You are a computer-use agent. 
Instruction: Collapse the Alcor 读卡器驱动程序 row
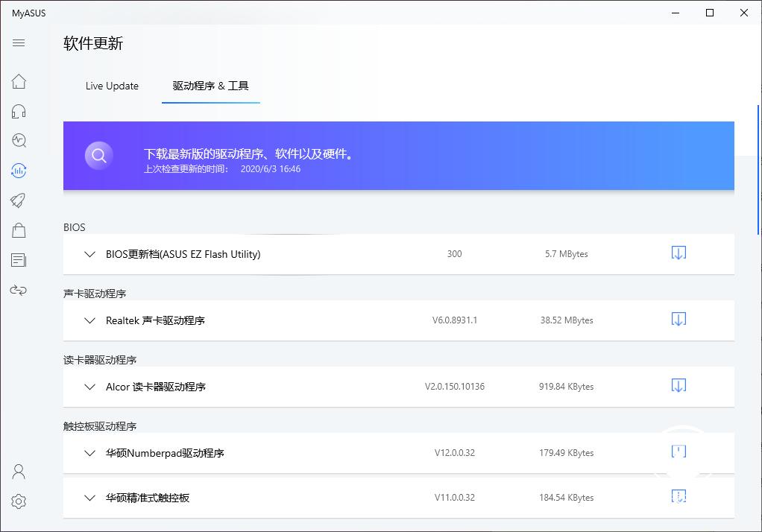coord(89,387)
